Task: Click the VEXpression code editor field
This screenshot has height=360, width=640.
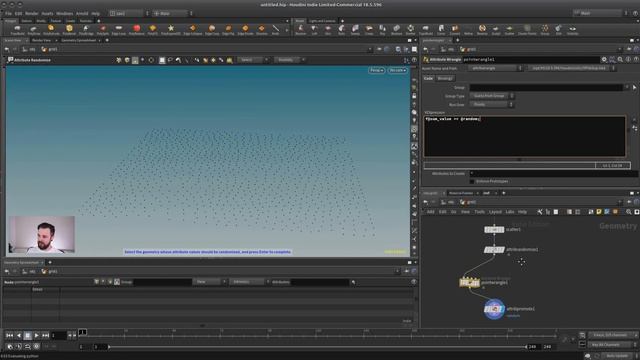Action: pos(524,136)
